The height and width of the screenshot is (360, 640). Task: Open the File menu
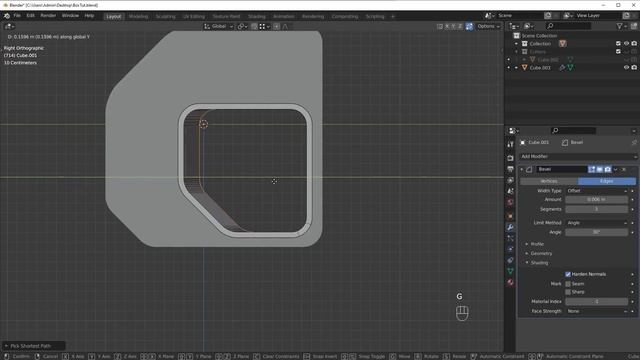(x=17, y=16)
